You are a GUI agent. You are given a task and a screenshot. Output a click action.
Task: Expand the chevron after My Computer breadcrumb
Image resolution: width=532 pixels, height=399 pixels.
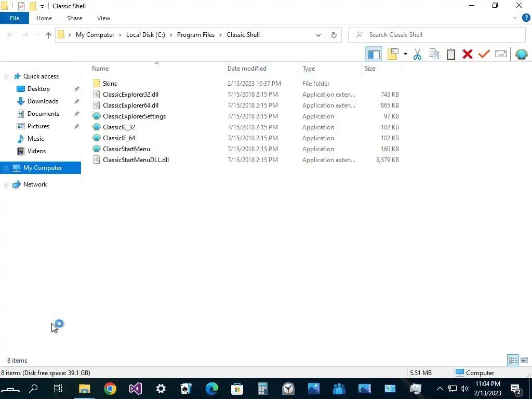point(120,35)
